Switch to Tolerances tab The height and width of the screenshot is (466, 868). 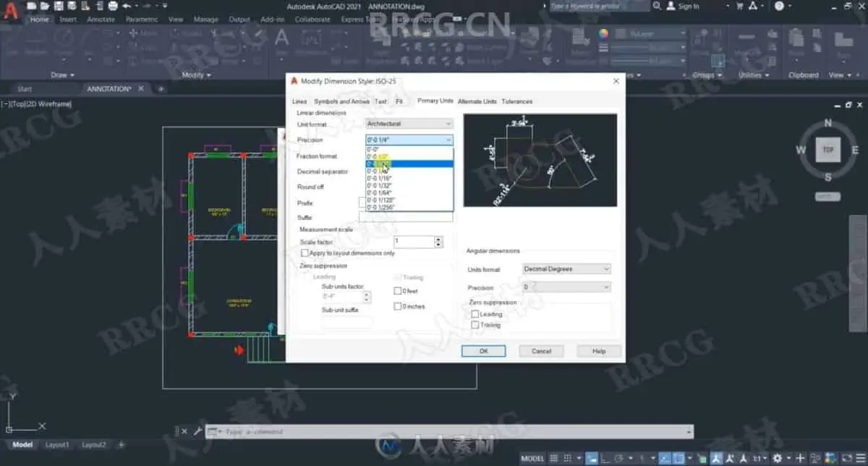point(516,101)
